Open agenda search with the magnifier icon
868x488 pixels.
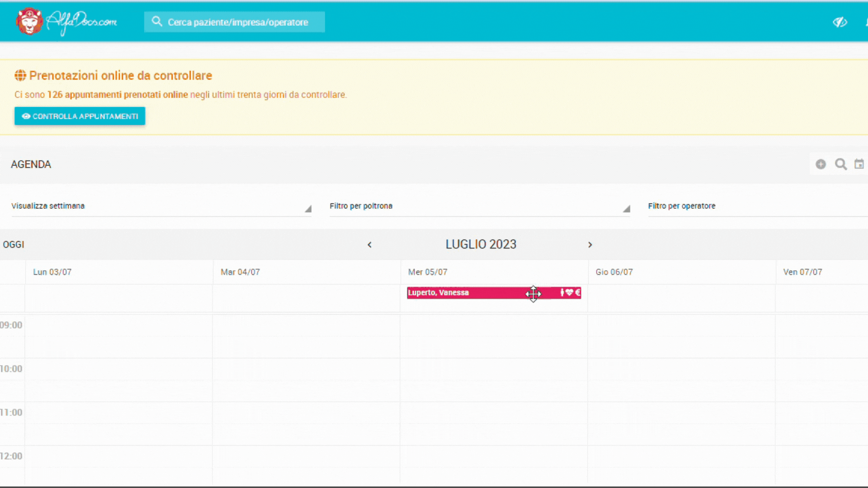tap(841, 164)
